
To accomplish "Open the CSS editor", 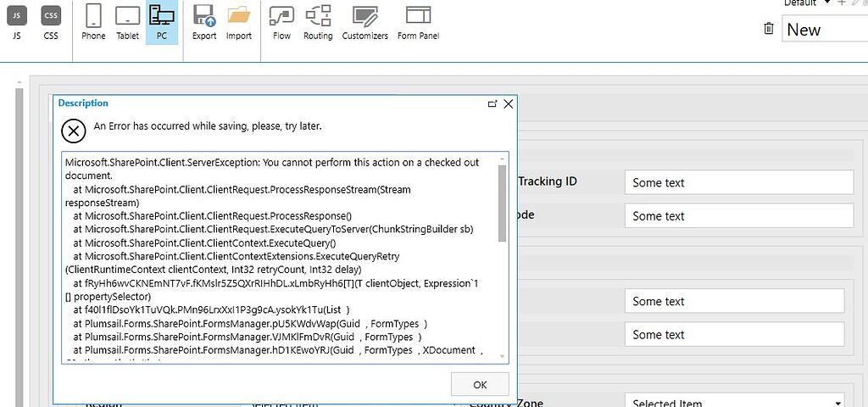I will [51, 21].
